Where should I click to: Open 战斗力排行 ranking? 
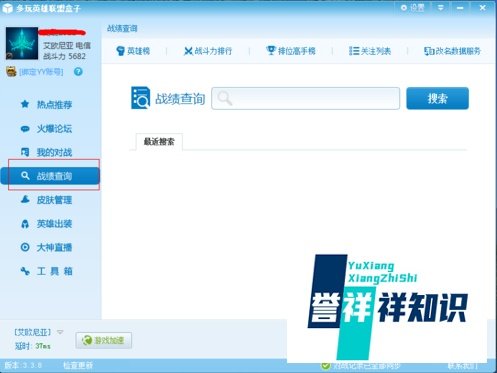tap(208, 51)
